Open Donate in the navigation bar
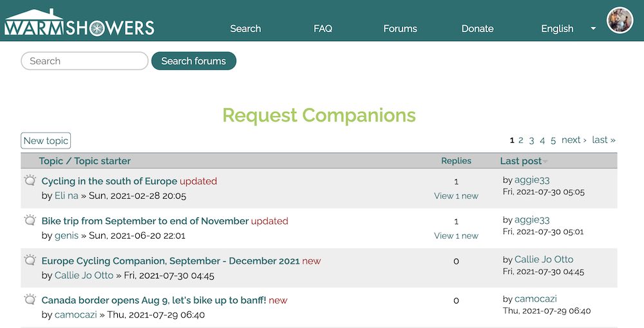Image resolution: width=644 pixels, height=328 pixels. (477, 29)
